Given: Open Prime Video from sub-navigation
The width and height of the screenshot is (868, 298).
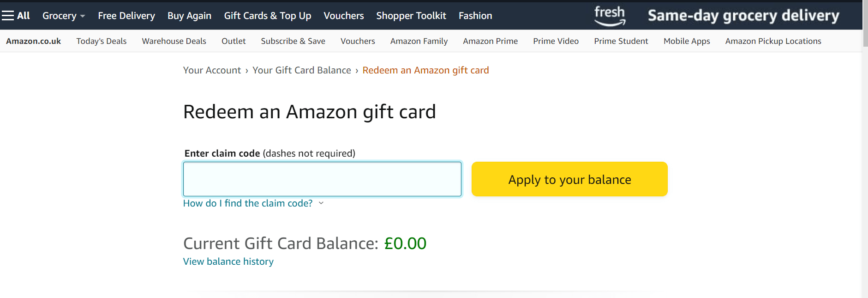Looking at the screenshot, I should [x=556, y=41].
